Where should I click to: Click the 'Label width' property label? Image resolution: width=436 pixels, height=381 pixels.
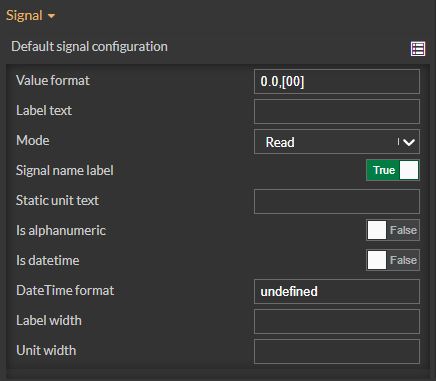click(49, 320)
